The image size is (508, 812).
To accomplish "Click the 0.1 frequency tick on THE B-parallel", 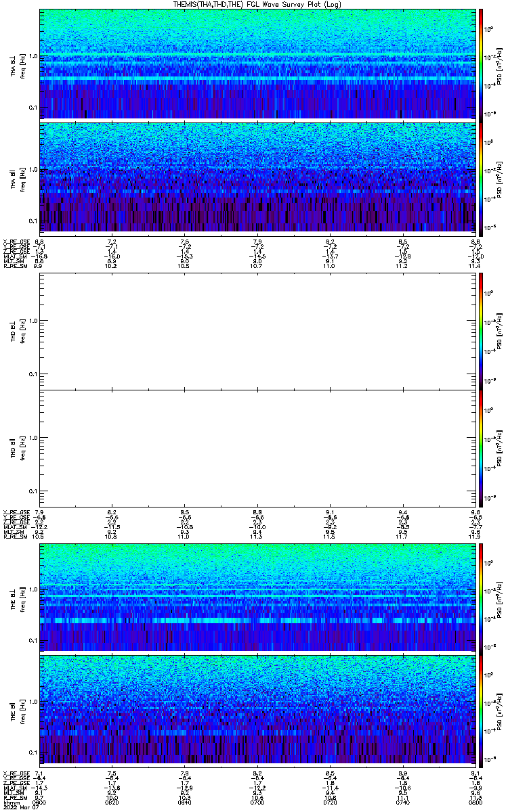I will 33,752.
